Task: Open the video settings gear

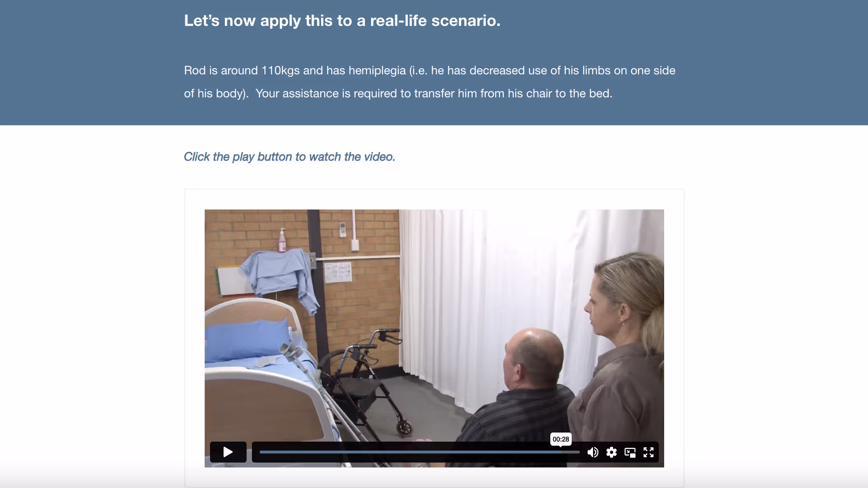Action: pyautogui.click(x=612, y=452)
